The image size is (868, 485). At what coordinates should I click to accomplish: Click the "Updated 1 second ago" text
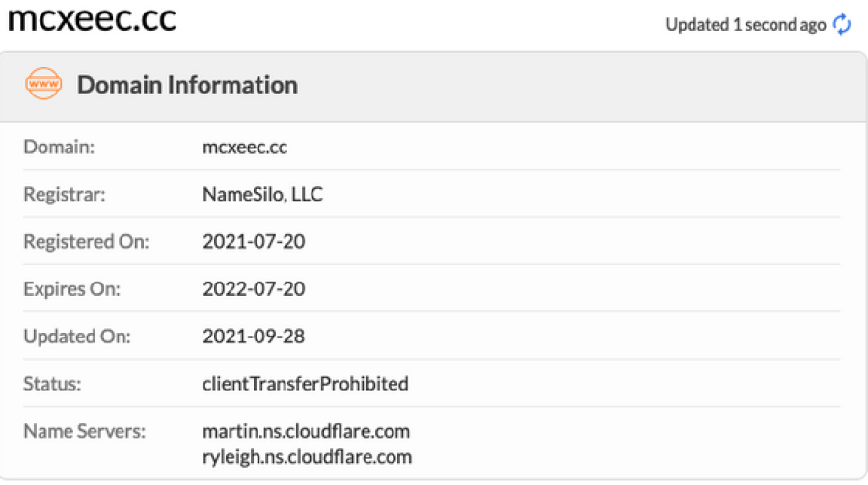[x=746, y=25]
